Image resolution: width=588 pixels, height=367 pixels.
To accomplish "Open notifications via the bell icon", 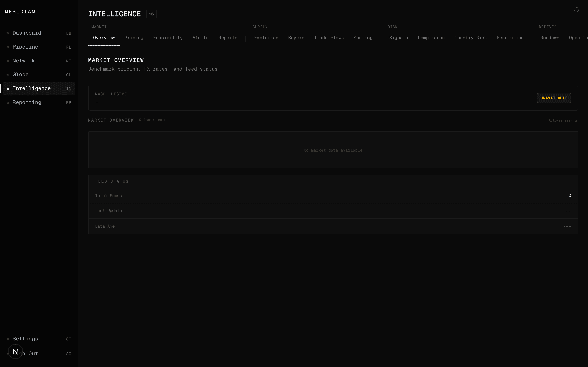I will tap(577, 10).
